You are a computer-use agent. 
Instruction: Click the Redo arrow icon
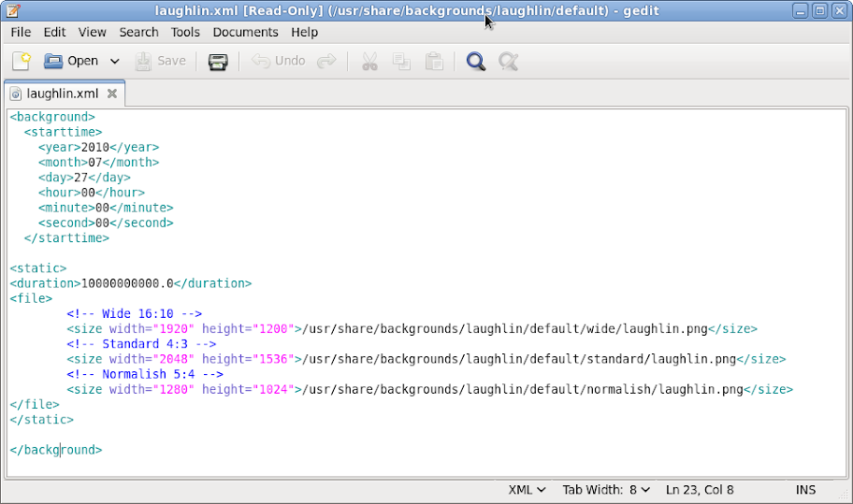[x=326, y=62]
